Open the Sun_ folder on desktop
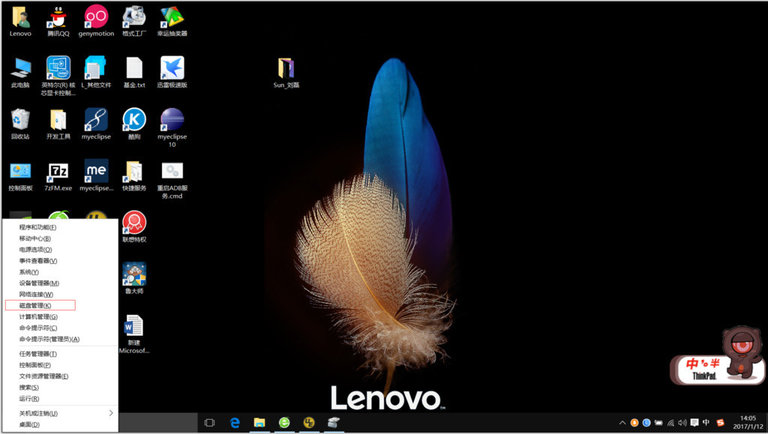This screenshot has width=768, height=434. 286,73
